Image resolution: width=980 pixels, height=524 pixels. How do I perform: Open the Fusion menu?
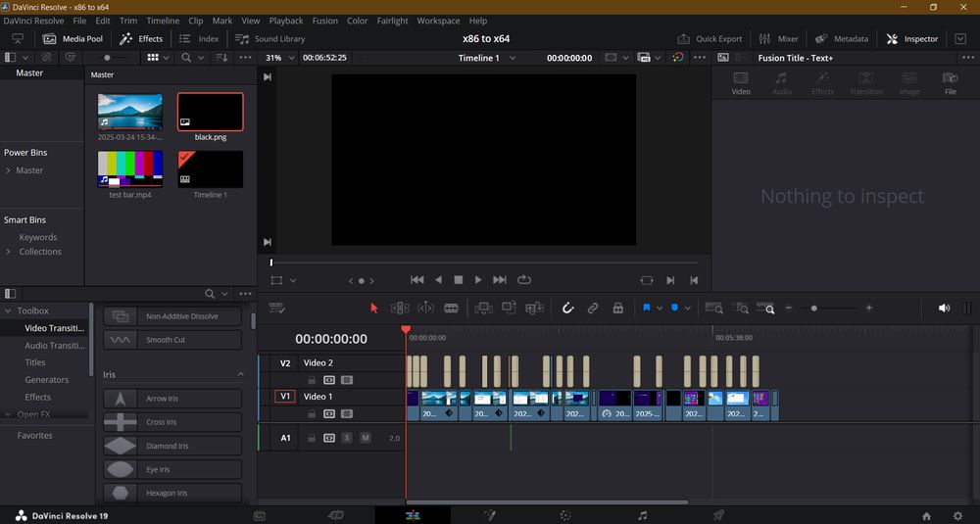(x=325, y=21)
